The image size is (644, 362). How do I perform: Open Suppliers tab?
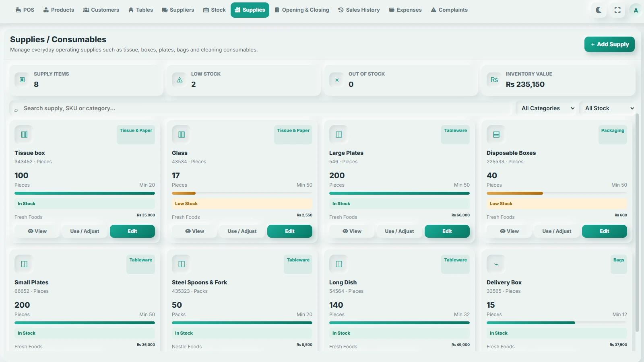(x=178, y=10)
